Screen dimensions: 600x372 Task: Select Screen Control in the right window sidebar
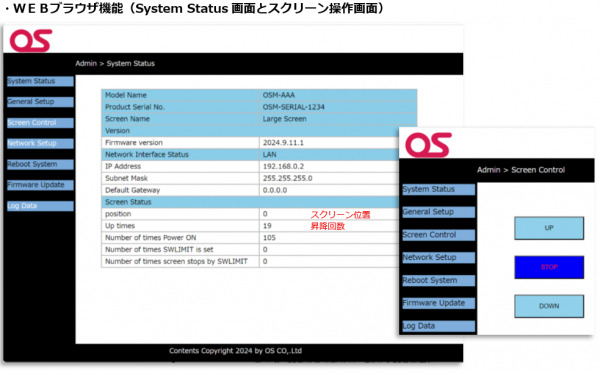click(x=439, y=235)
